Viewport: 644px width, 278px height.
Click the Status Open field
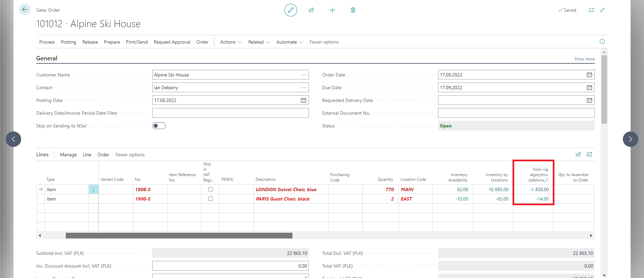pyautogui.click(x=516, y=126)
